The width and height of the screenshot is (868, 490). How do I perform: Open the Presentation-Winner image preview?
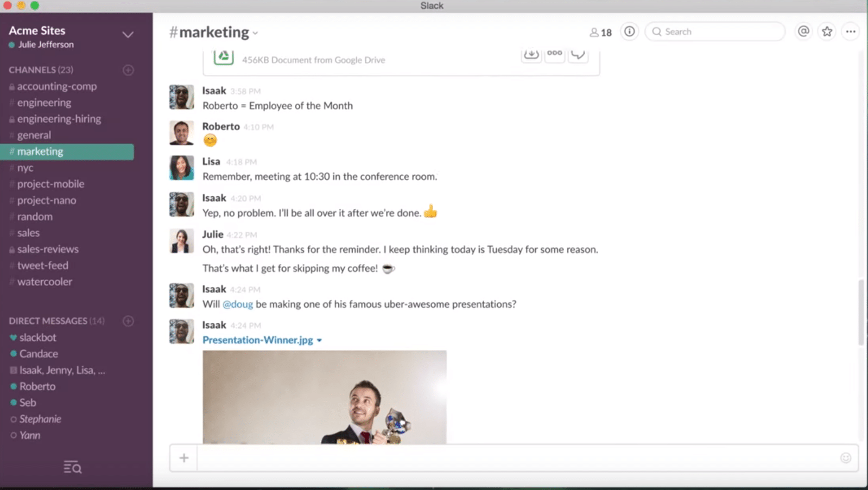click(x=325, y=397)
